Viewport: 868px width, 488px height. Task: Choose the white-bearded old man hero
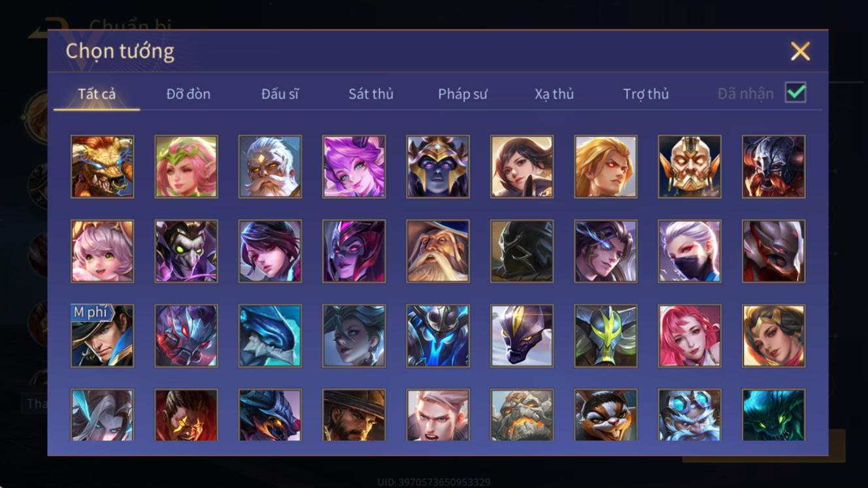pos(270,167)
